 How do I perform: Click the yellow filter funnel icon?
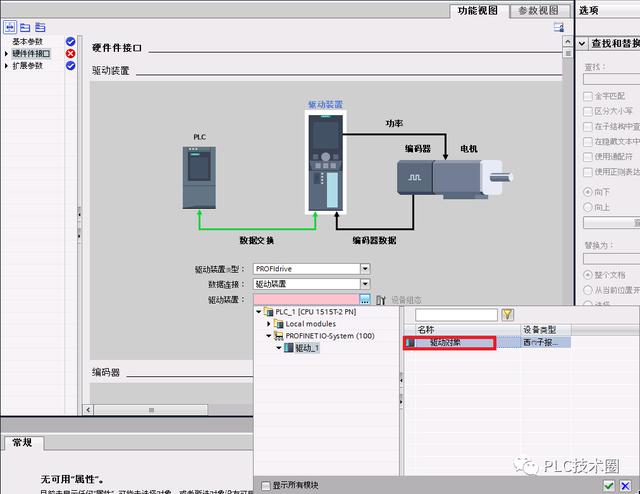click(x=507, y=314)
